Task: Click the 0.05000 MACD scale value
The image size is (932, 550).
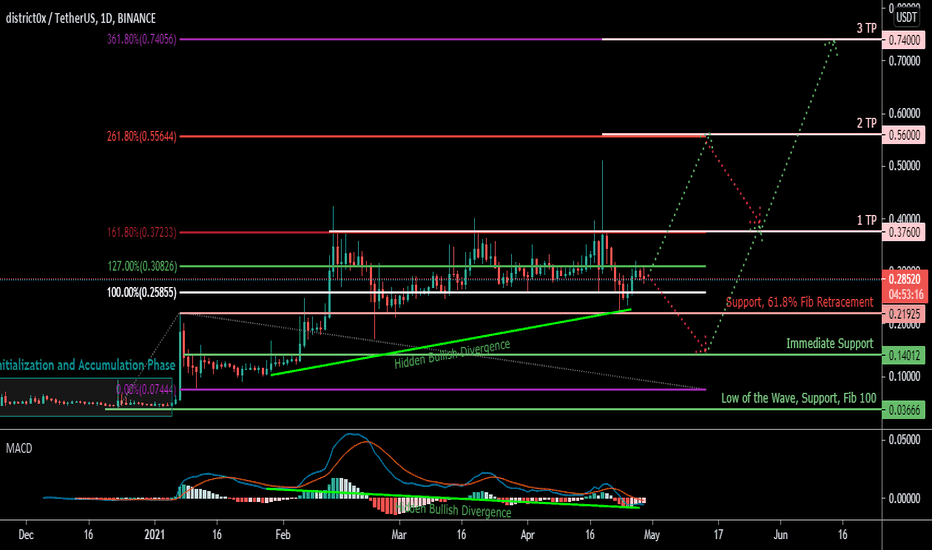Action: 904,440
